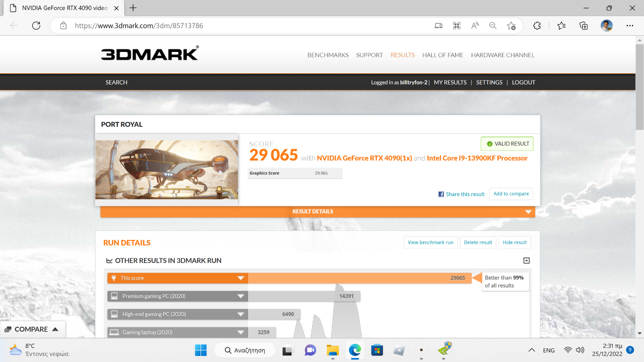Expand the Result Details bar
This screenshot has width=644, height=362.
(318, 212)
